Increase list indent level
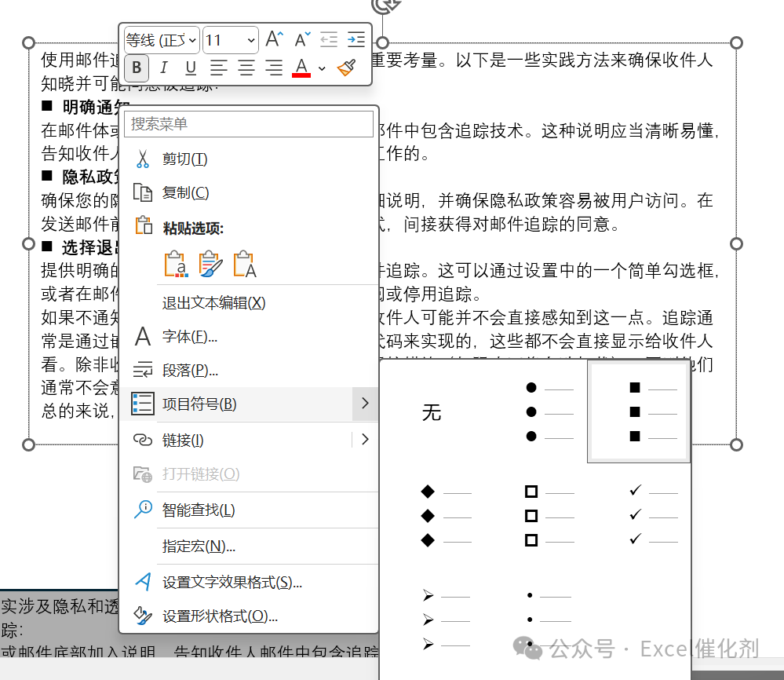 (x=356, y=39)
